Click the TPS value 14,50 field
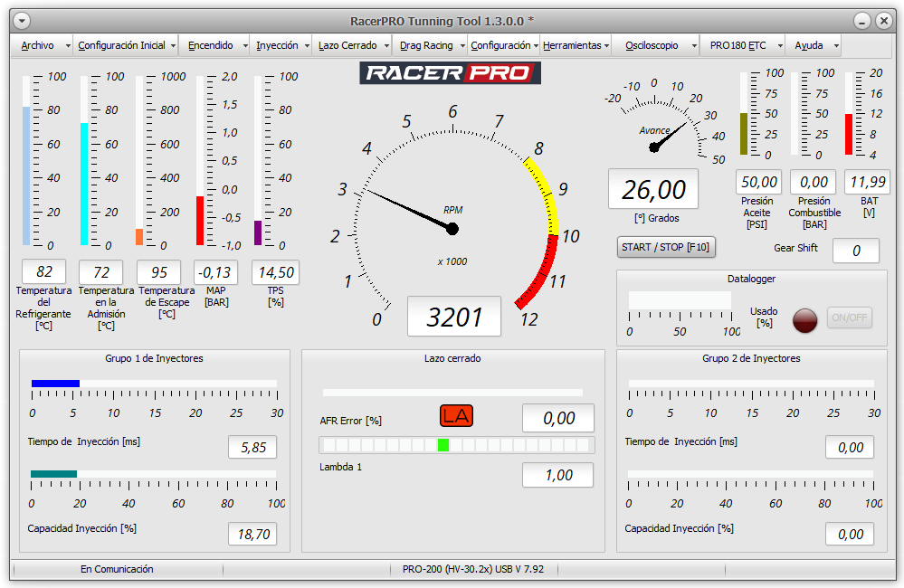 (276, 272)
